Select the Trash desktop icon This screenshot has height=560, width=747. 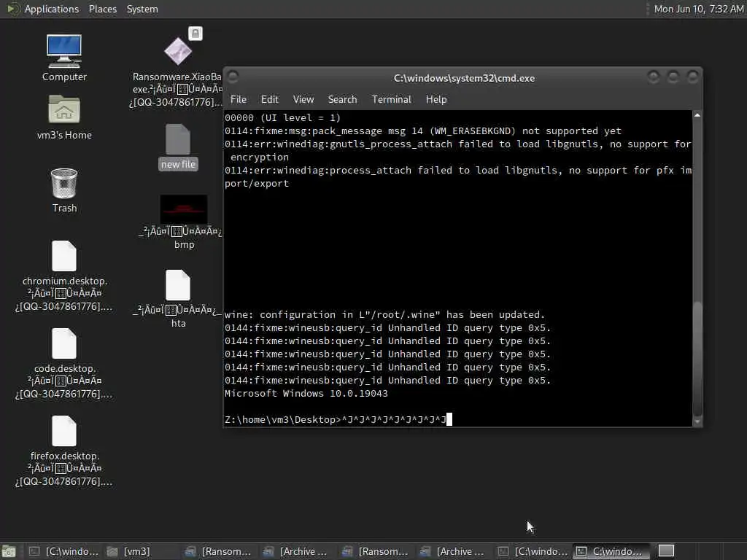pos(64,190)
